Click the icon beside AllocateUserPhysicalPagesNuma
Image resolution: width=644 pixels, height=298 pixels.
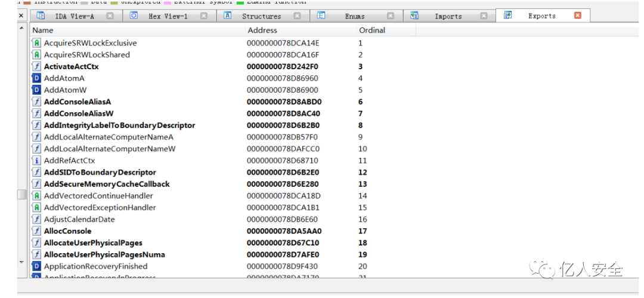(36, 254)
